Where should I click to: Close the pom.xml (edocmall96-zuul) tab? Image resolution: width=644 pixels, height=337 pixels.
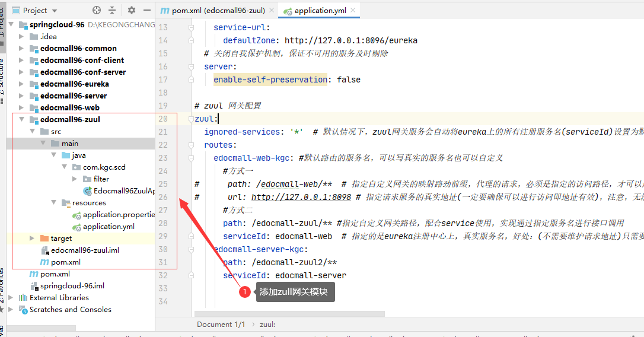tap(271, 11)
